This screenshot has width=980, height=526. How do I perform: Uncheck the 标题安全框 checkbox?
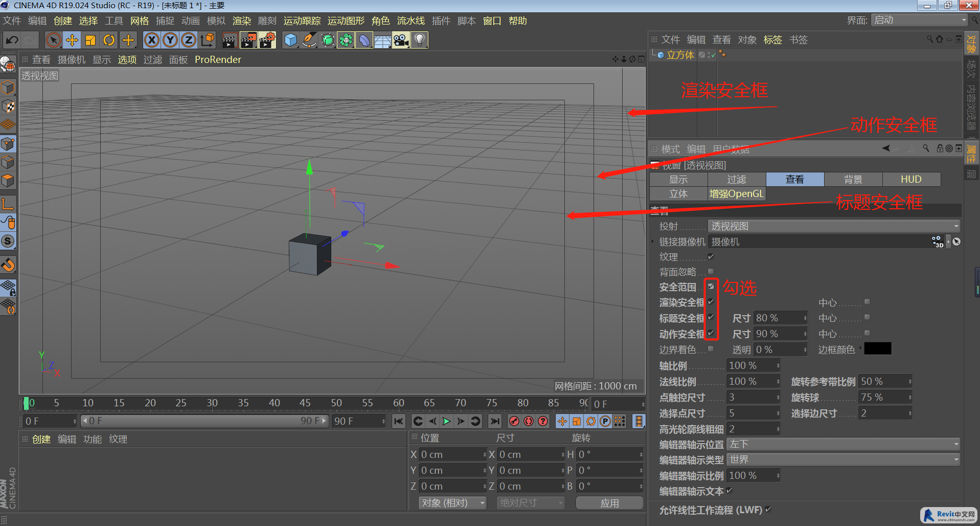coord(711,317)
